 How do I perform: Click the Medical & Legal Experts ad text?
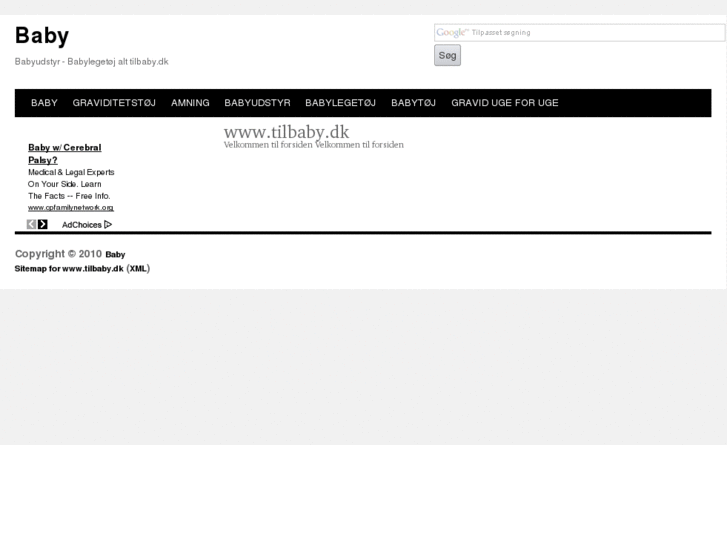(x=71, y=172)
